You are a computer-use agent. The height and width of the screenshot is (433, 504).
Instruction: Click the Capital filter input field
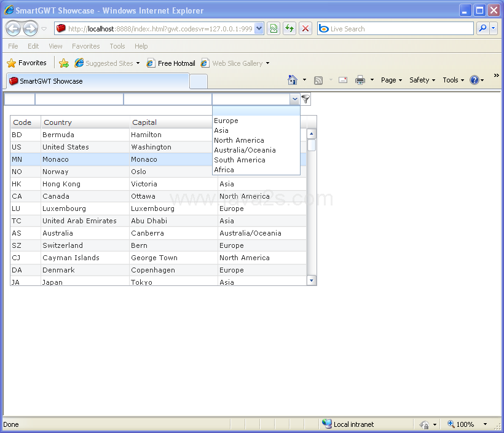coord(167,99)
